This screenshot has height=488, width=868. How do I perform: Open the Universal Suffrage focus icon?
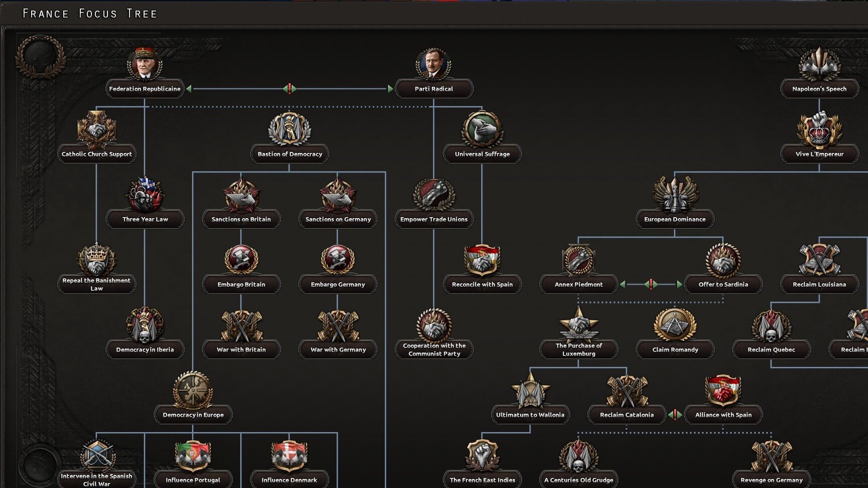482,129
